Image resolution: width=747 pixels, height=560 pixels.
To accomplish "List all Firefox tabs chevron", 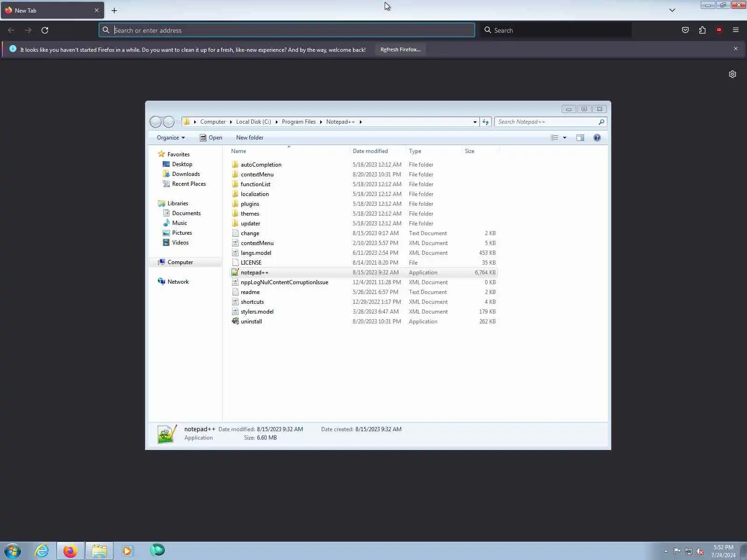I will click(672, 10).
